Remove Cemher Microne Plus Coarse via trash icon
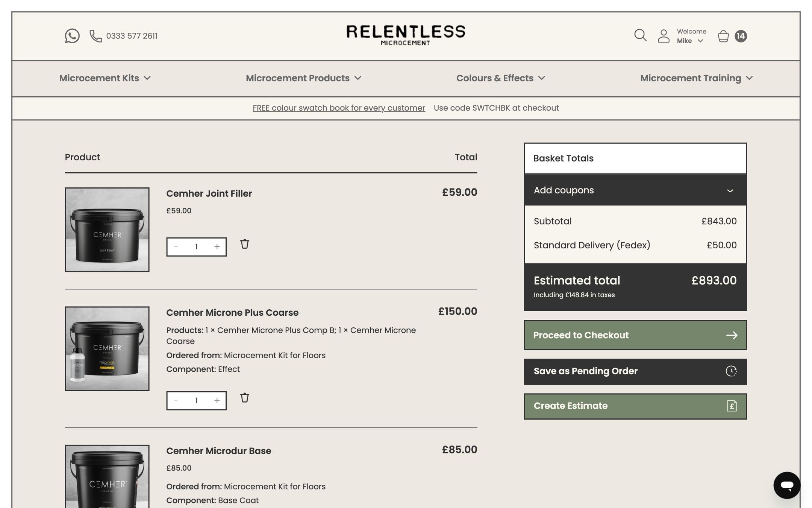Viewport: 812px width, 508px height. point(245,398)
